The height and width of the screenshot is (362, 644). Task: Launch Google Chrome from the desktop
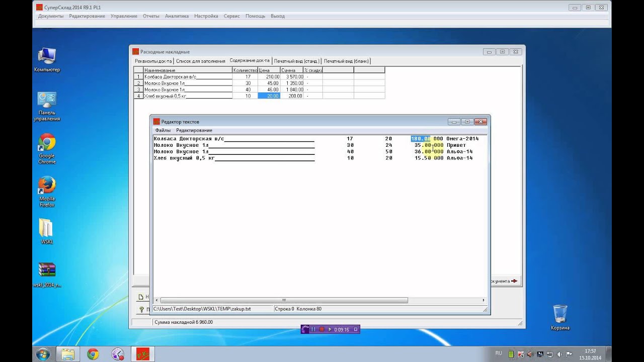(47, 149)
